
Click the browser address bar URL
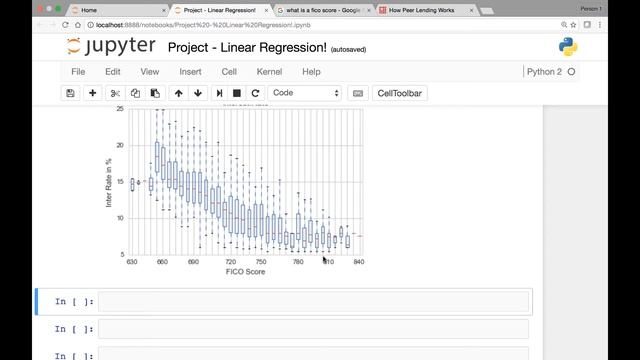coord(203,25)
